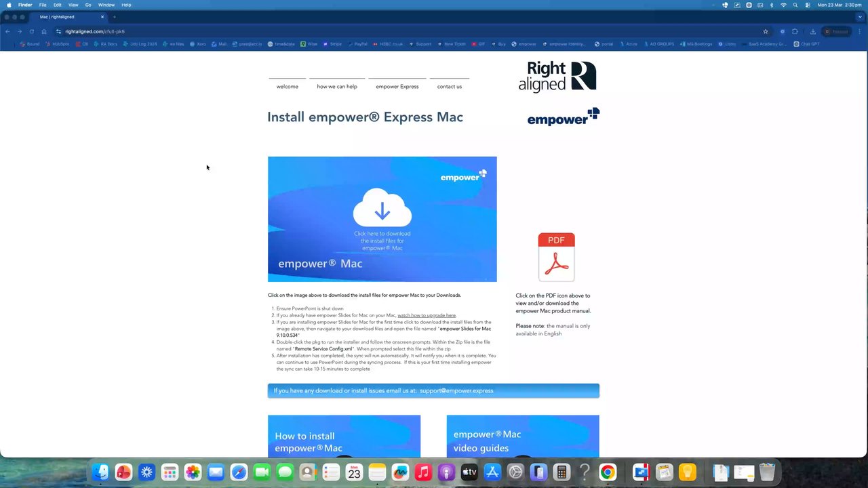The image size is (868, 488).
Task: Launch Photos from the Dock
Action: point(193,472)
